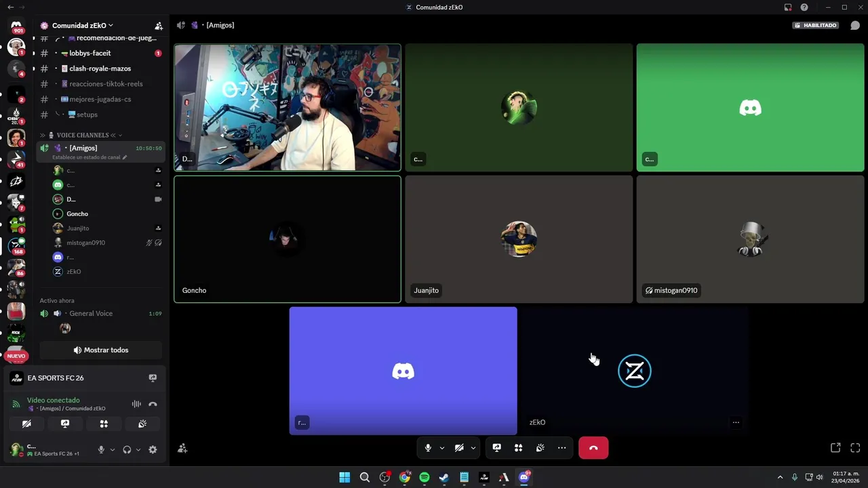
Task: Open the help icon in the title bar
Action: coord(804,7)
